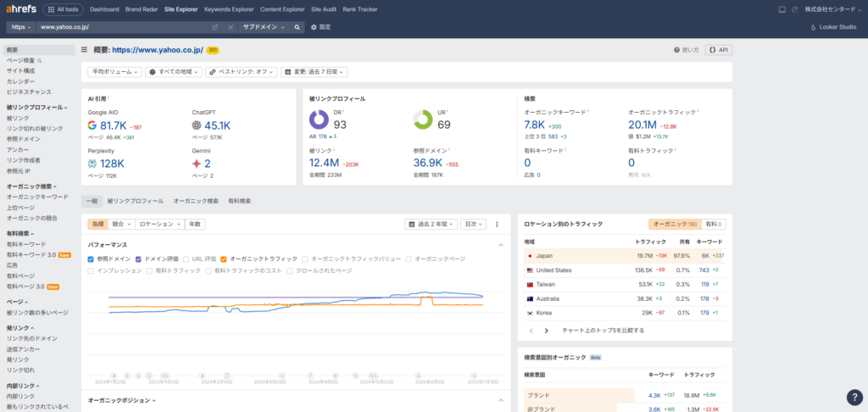
Task: Uncheck オーガニックトラフィック checkbox
Action: pyautogui.click(x=223, y=259)
